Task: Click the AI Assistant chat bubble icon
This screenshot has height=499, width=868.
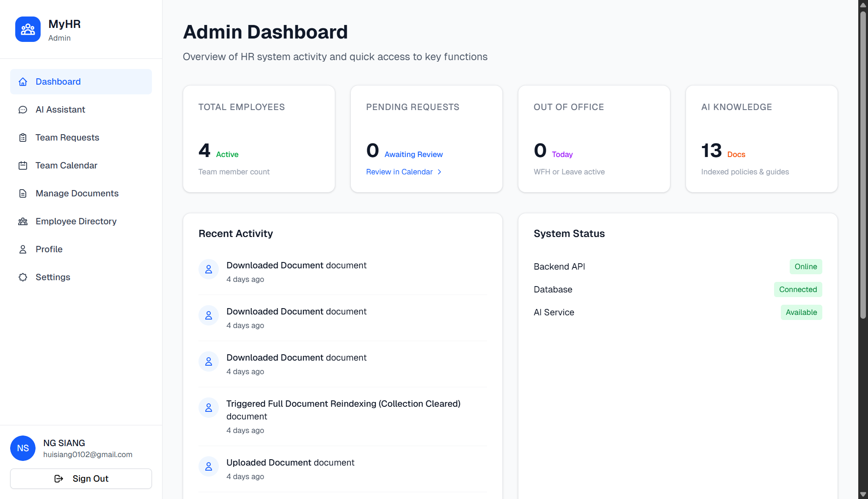Action: pos(23,110)
